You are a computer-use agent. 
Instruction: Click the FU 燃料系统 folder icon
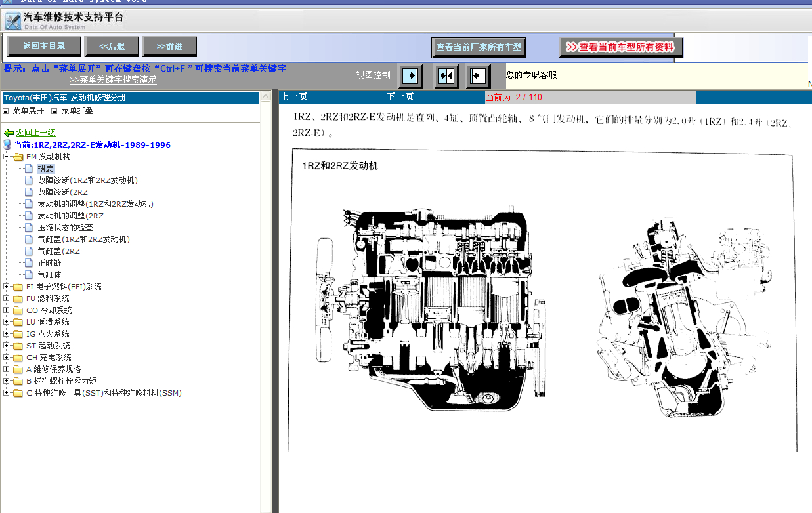pyautogui.click(x=18, y=298)
